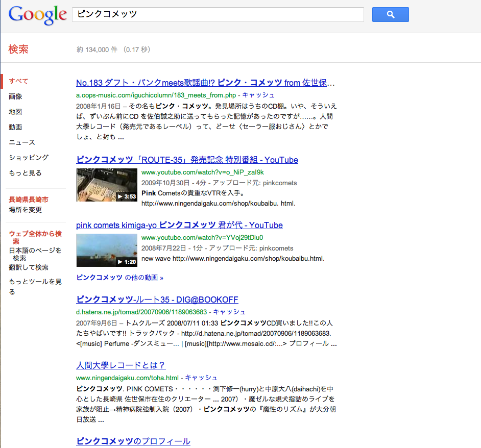Switch to 動画 video results
Image resolution: width=481 pixels, height=448 pixels.
click(15, 127)
